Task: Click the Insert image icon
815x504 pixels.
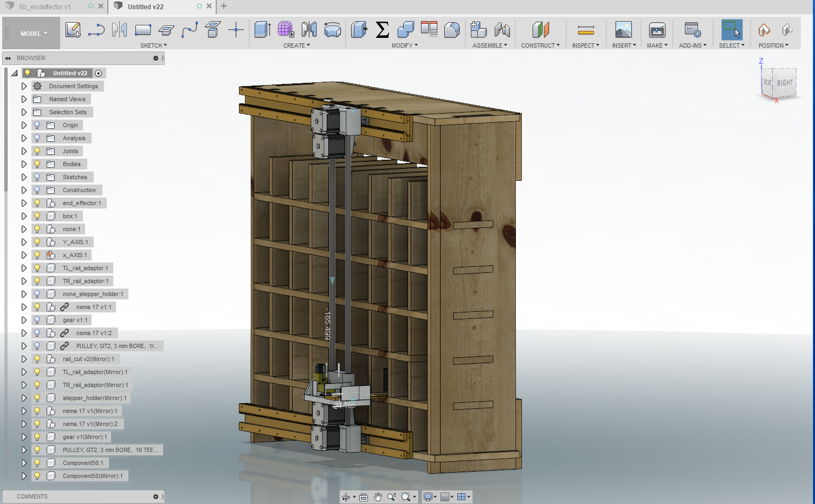Action: [623, 30]
